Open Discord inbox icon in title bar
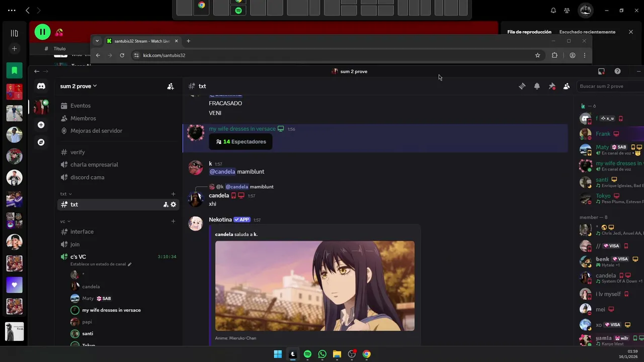The image size is (644, 362). pyautogui.click(x=601, y=71)
